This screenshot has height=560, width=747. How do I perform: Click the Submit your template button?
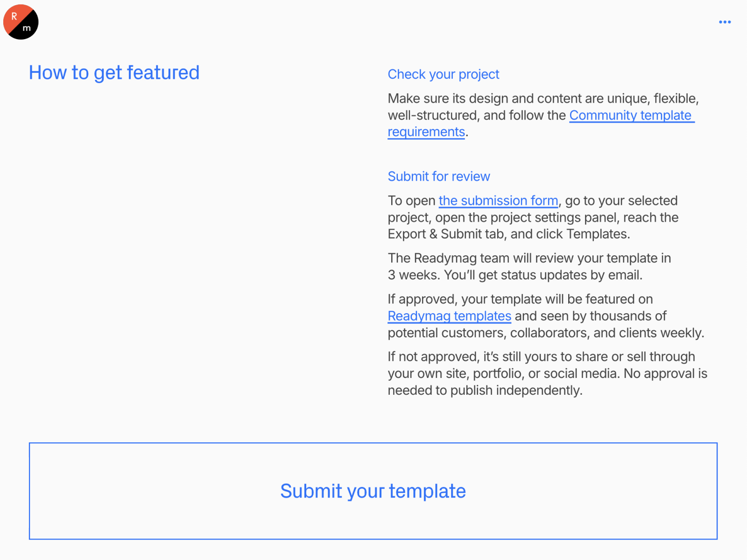373,491
